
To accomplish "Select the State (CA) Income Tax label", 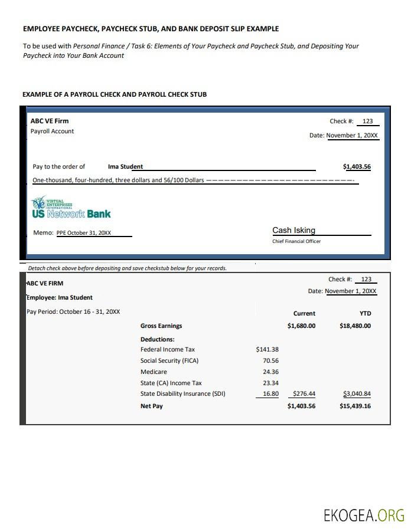I will pyautogui.click(x=171, y=383).
